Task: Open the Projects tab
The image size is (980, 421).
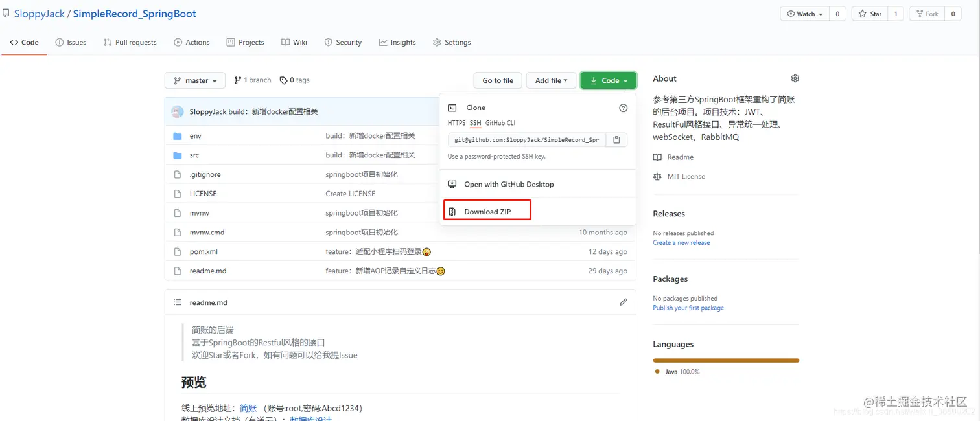Action: 245,43
